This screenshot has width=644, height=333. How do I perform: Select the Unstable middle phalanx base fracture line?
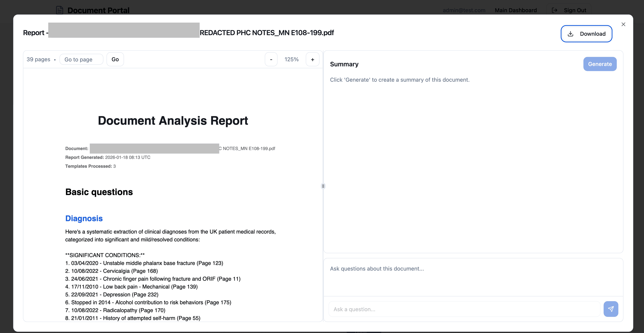[144, 263]
